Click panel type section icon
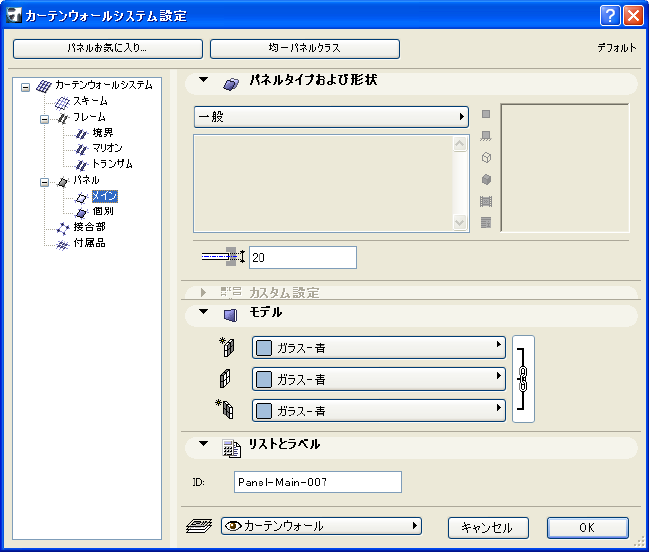Viewport: 649px width, 552px height. 231,84
